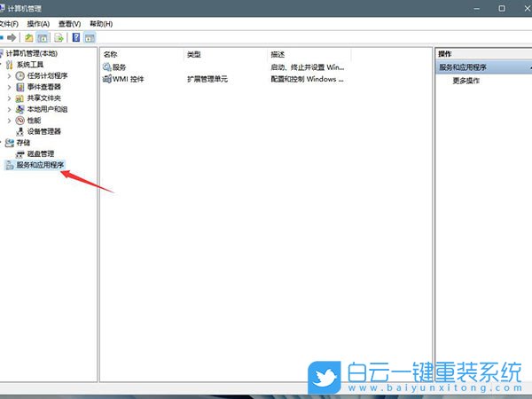Minimize the 计算机管理 window
This screenshot has height=399, width=532.
(477, 9)
